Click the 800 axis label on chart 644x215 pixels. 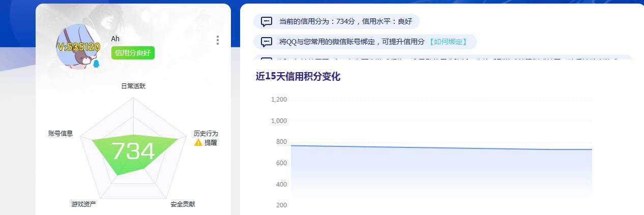point(282,142)
